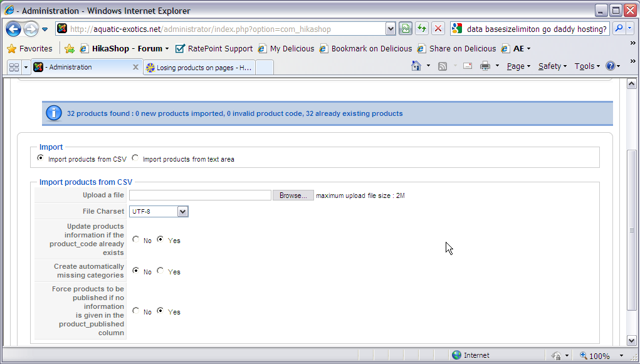640x364 pixels.
Task: Open the Help question mark menu
Action: pos(612,66)
